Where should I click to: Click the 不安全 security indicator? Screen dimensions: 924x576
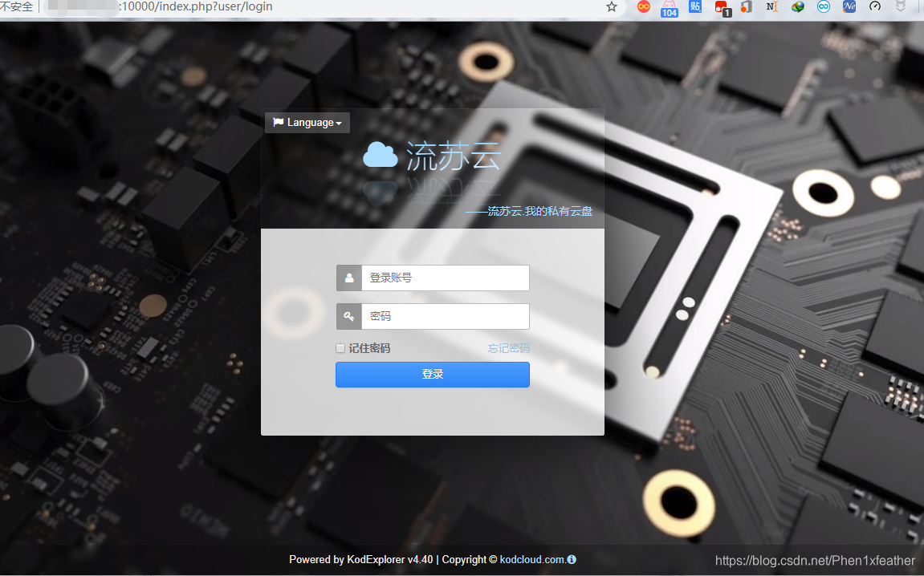pyautogui.click(x=17, y=6)
